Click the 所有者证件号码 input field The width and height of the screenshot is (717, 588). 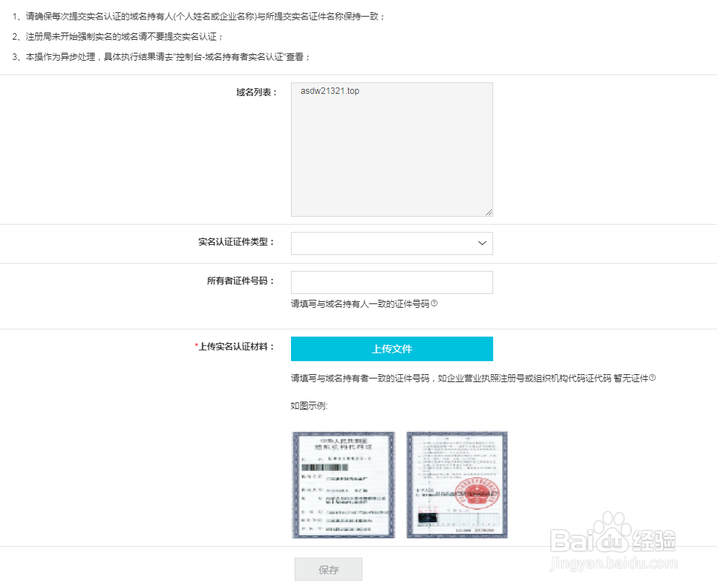391,282
